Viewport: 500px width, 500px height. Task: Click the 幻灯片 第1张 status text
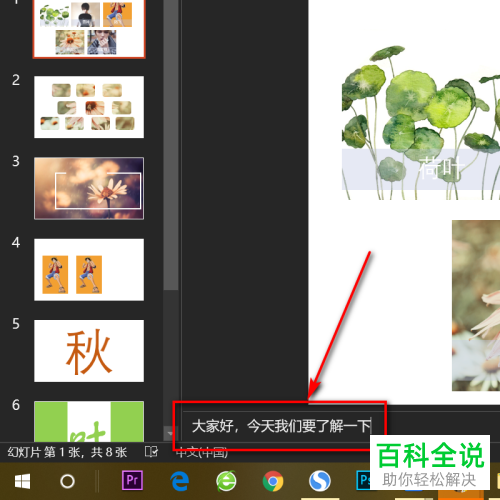point(67,452)
